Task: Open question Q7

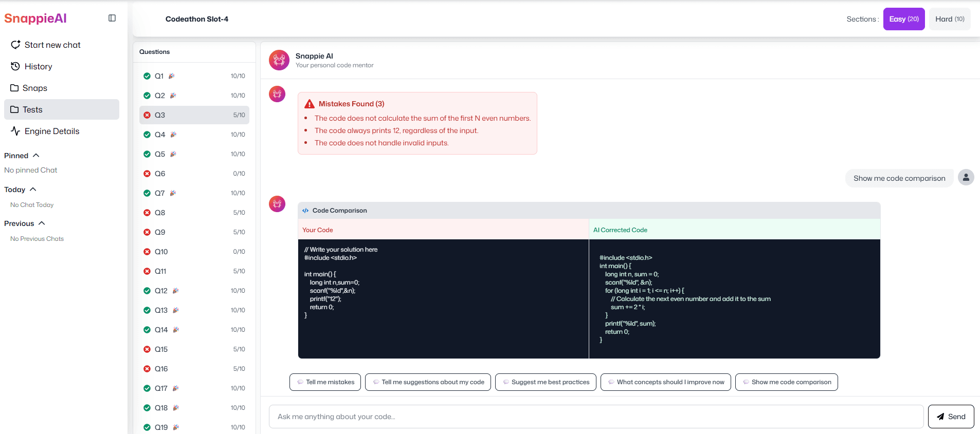Action: [x=194, y=193]
